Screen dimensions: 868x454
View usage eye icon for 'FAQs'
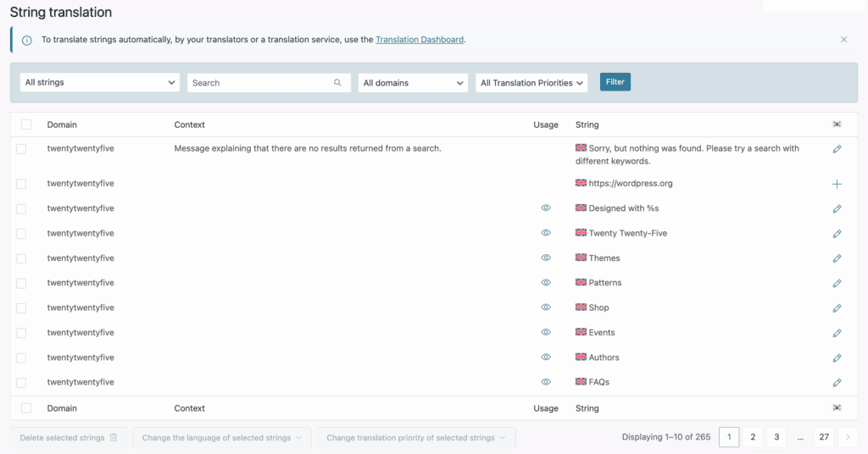coord(546,382)
